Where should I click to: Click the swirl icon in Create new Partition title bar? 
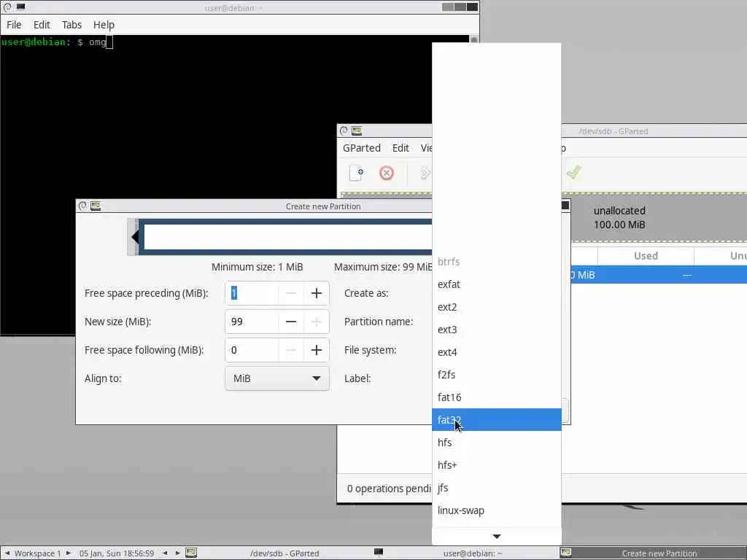[82, 206]
